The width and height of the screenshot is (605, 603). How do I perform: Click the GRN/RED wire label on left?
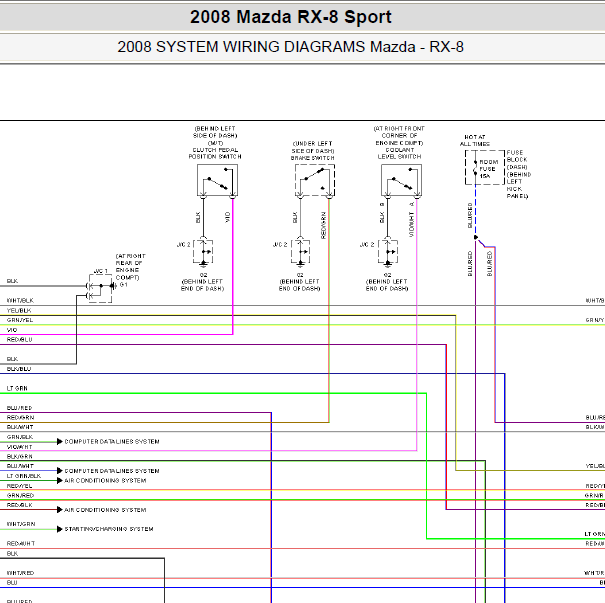pos(20,495)
